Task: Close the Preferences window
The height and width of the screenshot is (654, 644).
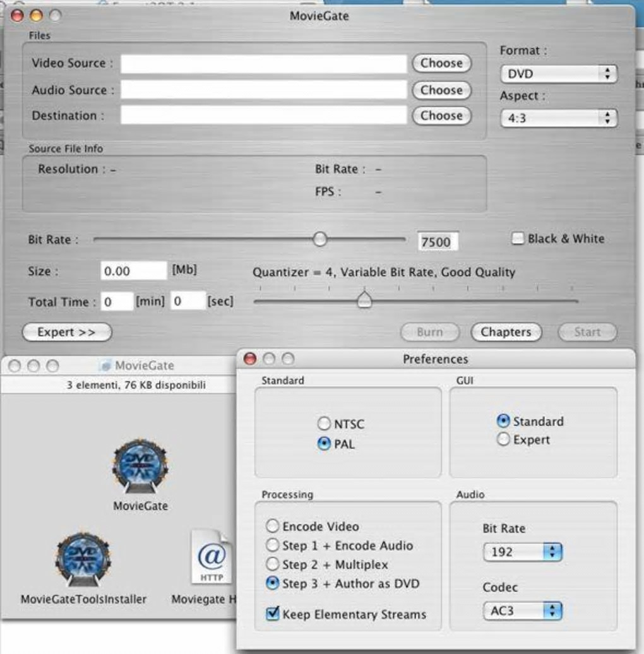Action: point(250,359)
